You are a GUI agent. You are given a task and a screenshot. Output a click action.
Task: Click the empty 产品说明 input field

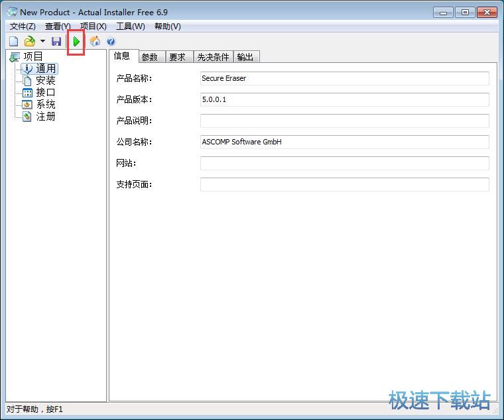coord(345,121)
